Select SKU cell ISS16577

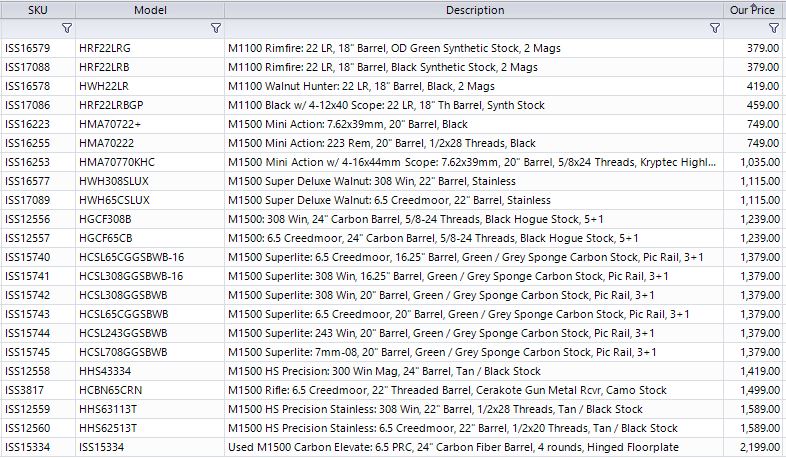pos(38,181)
